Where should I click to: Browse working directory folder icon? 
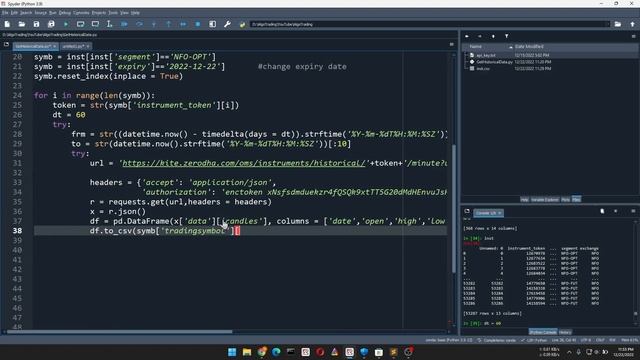pos(618,24)
